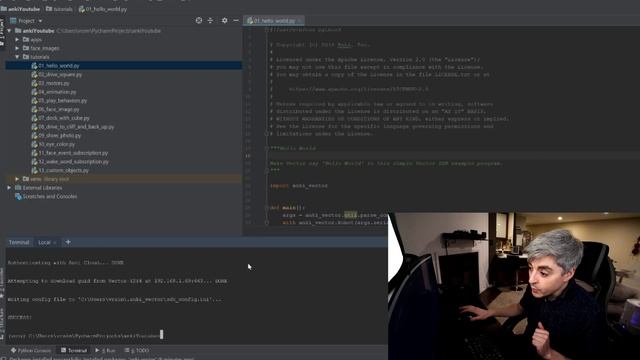Open 06_face_image.py file
The image size is (640, 360).
[59, 109]
